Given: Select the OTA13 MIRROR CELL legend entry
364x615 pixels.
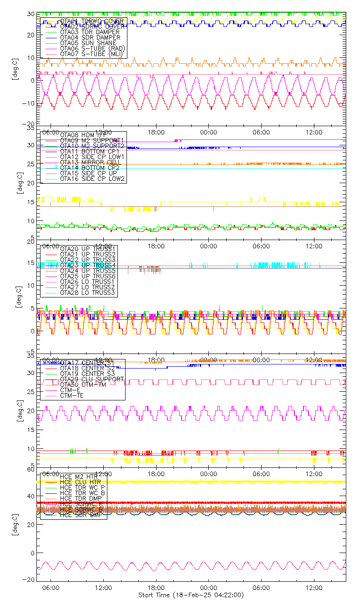Looking at the screenshot, I should 90,163.
